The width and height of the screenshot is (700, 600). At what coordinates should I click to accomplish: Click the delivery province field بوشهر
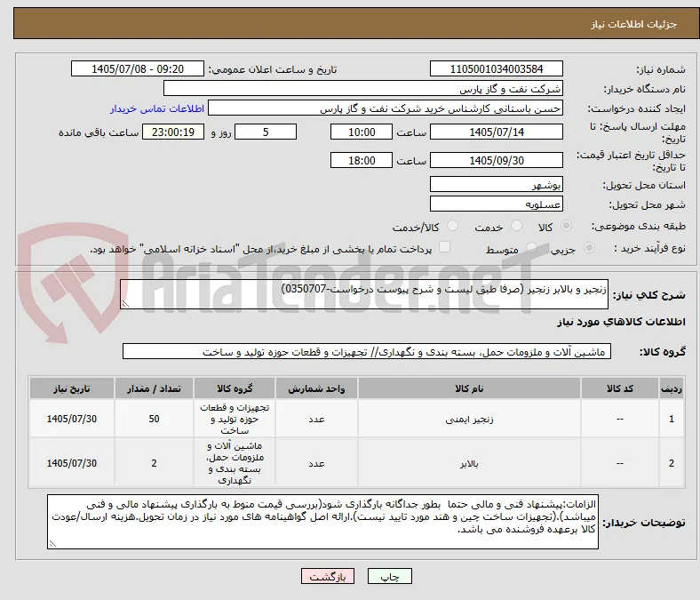point(496,184)
